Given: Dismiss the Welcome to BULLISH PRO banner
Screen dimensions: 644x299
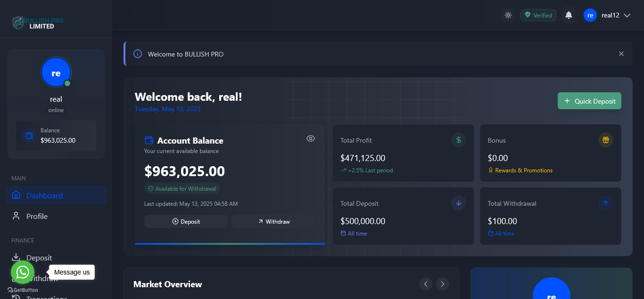Looking at the screenshot, I should (621, 53).
